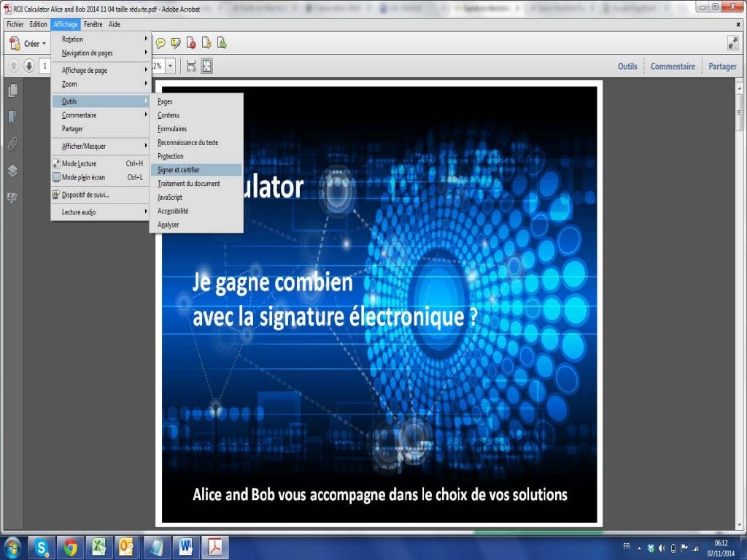
Task: Click the insert page icon with green arrow
Action: [x=222, y=43]
